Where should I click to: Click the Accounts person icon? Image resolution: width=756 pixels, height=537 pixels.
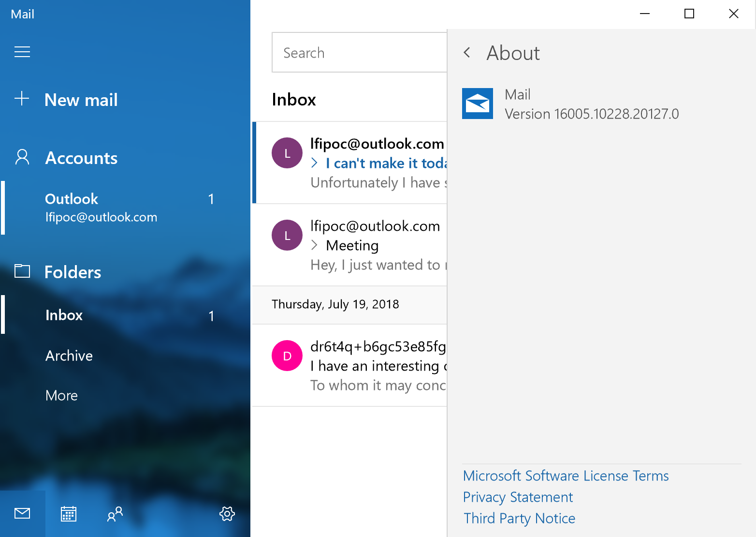click(22, 157)
